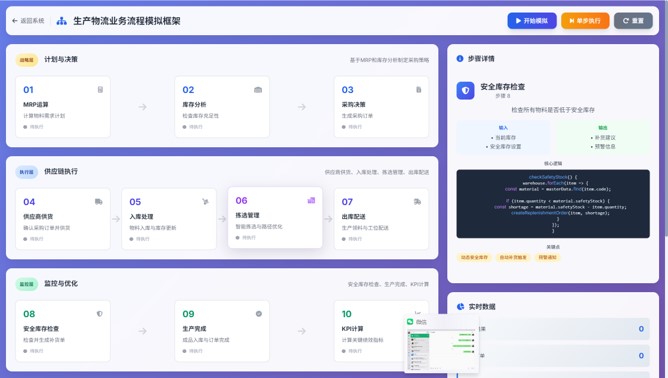The width and height of the screenshot is (668, 378).
Task: Click 安全库存设置 in the 输入 box
Action: (505, 147)
